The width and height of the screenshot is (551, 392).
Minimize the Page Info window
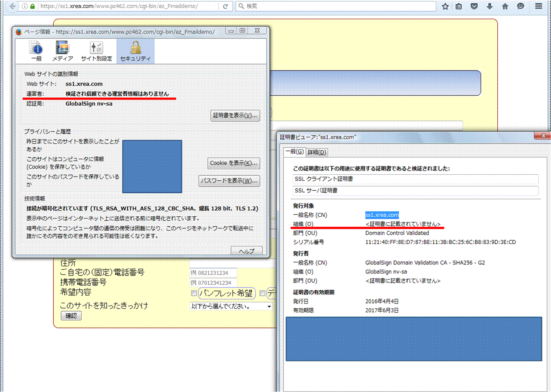tap(232, 31)
